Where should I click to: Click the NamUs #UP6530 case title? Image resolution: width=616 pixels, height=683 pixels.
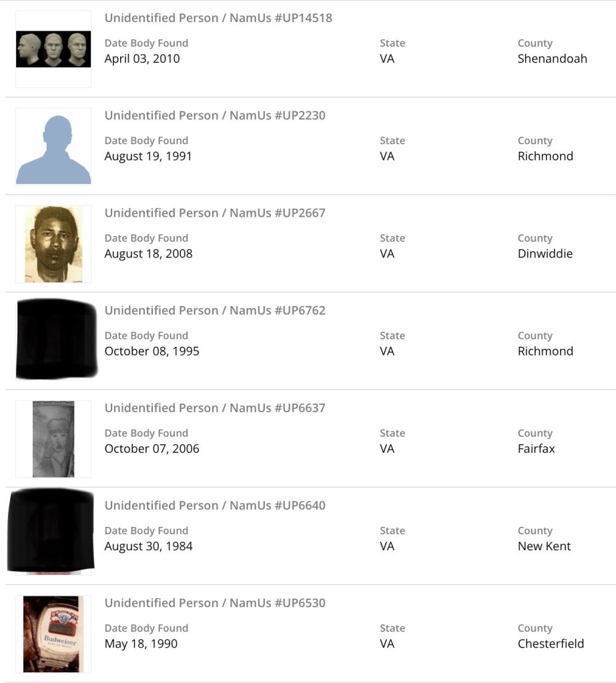(215, 603)
